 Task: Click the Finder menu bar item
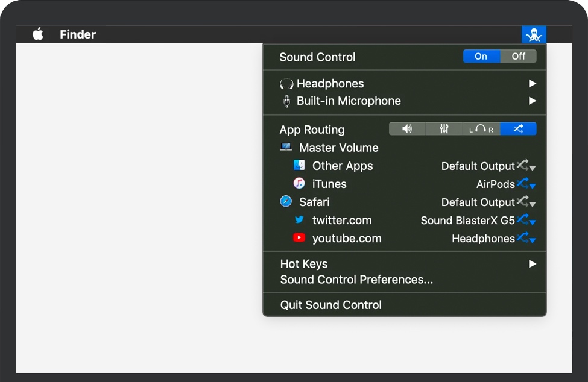77,34
